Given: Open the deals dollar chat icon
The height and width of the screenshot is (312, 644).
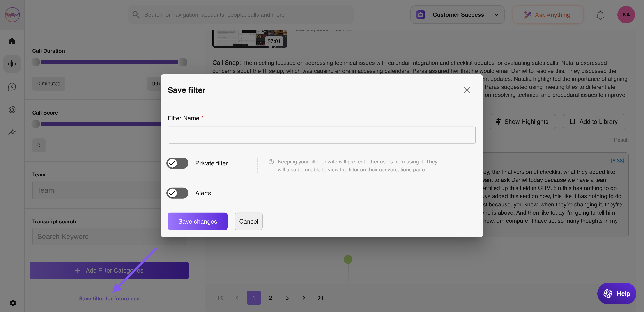Looking at the screenshot, I should click(12, 87).
